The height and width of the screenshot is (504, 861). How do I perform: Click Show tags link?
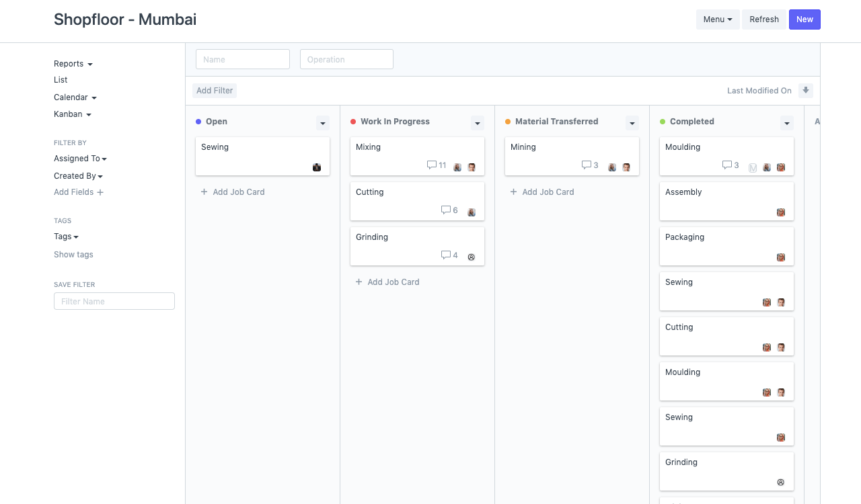(73, 255)
